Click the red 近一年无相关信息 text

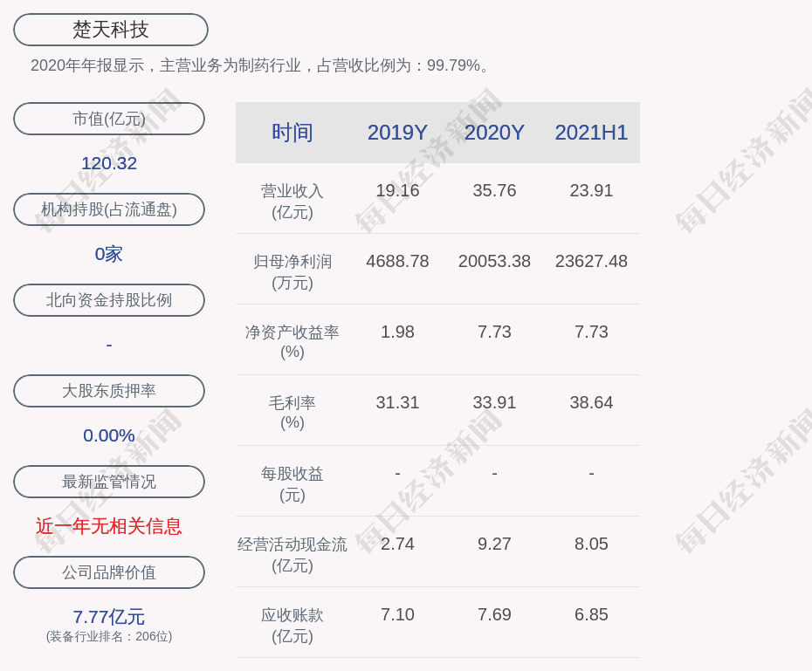[x=109, y=526]
